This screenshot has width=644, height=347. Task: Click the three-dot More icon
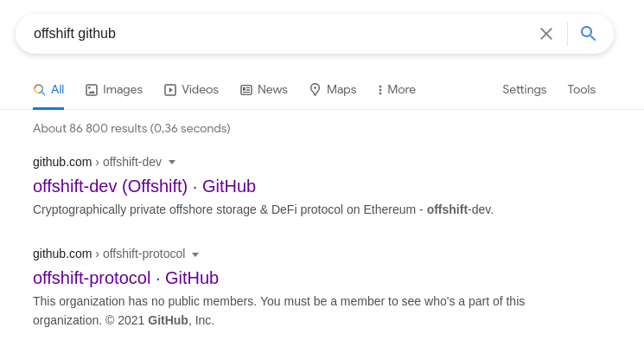click(380, 90)
